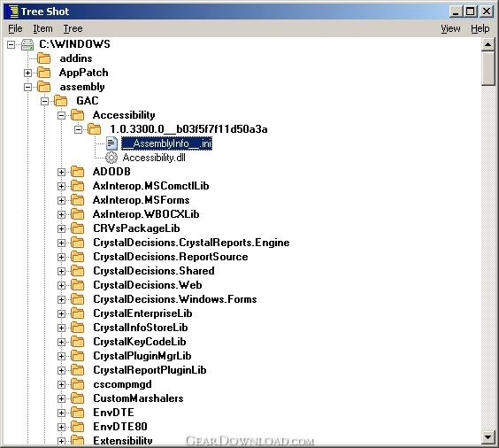The height and width of the screenshot is (448, 499).
Task: Click the C:\WINDOWS drive icon
Action: click(x=27, y=44)
